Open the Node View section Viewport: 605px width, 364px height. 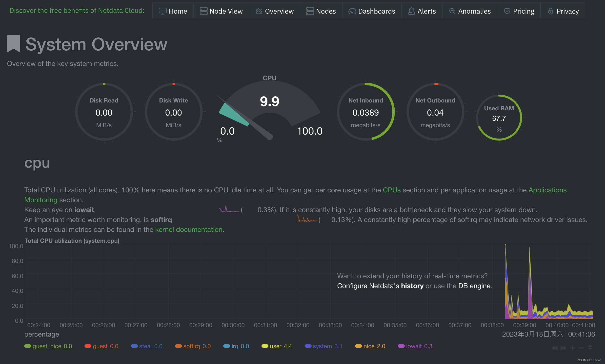pos(221,11)
